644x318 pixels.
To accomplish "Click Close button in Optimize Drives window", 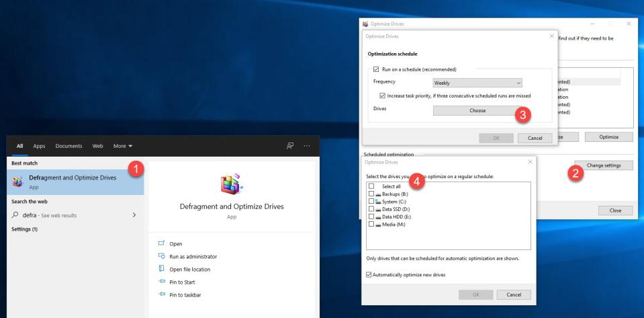I will point(615,210).
